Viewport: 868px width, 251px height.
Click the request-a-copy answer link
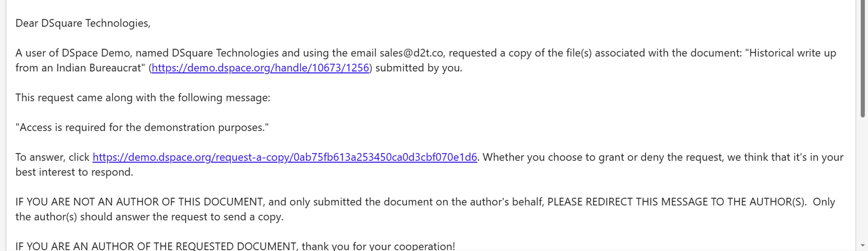(285, 157)
